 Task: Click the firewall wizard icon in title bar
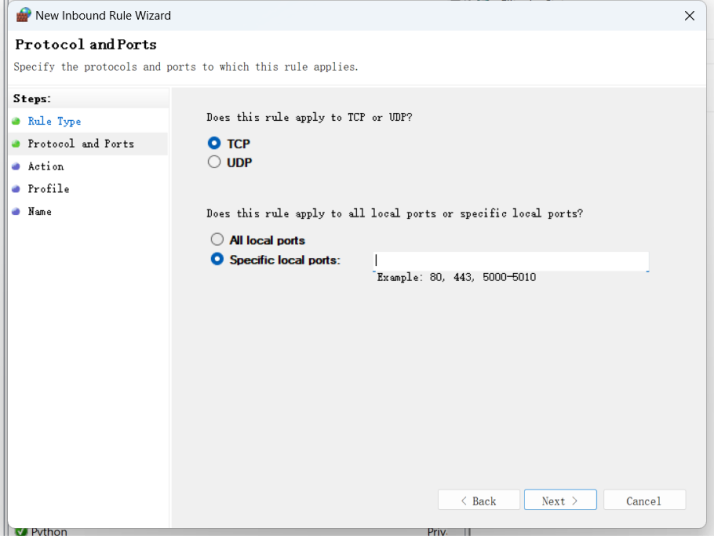(x=24, y=16)
